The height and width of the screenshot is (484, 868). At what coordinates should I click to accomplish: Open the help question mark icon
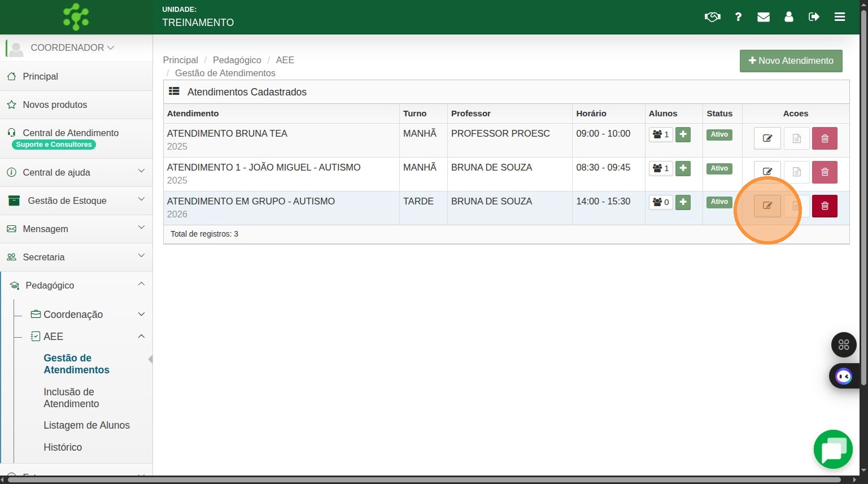[738, 17]
